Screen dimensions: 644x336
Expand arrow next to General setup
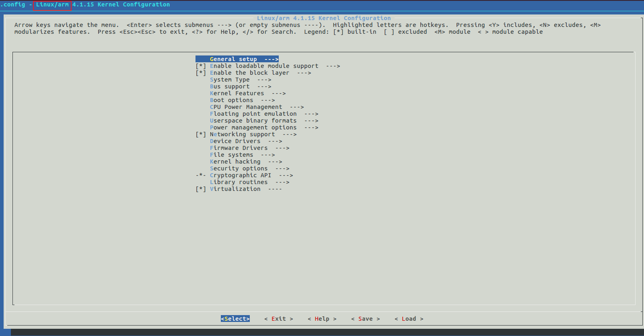(272, 59)
